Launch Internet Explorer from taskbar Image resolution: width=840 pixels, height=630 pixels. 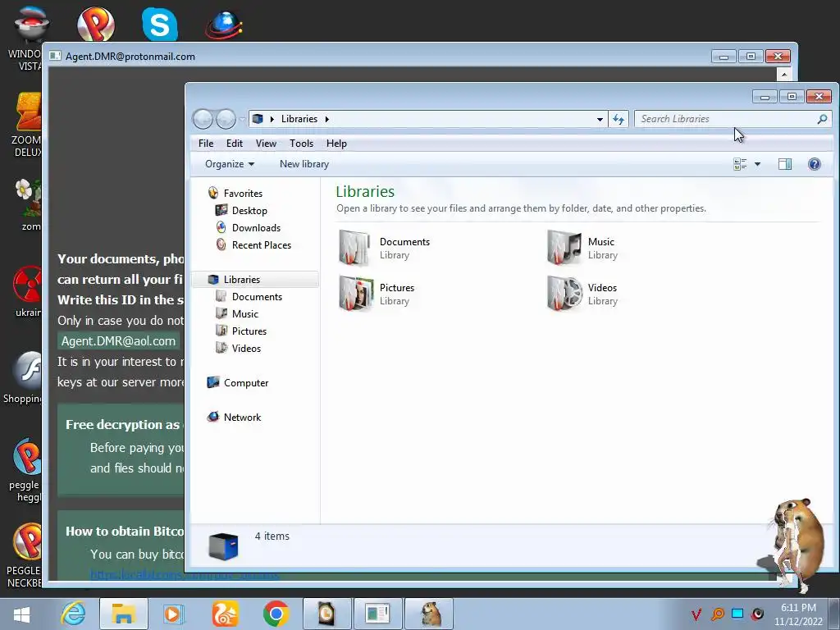point(73,614)
